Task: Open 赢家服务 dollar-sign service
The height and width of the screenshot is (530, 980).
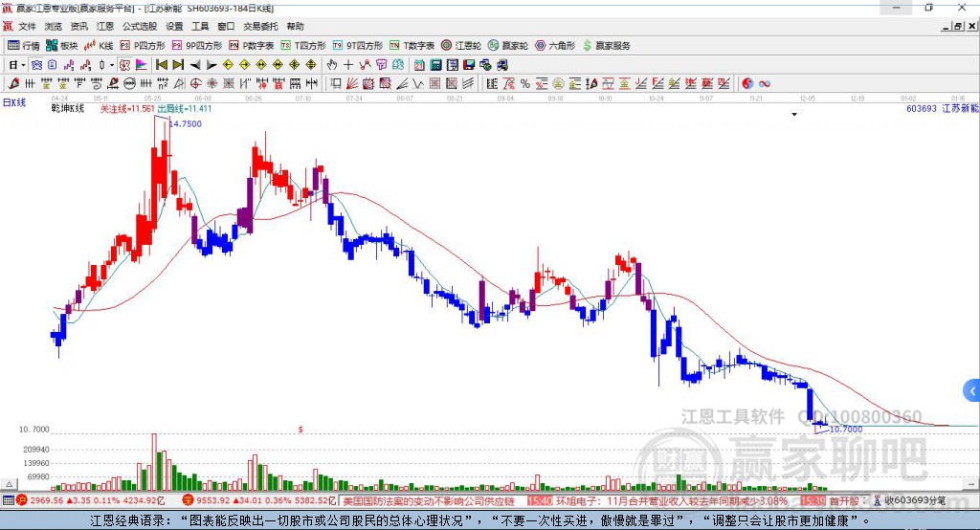Action: pos(607,46)
